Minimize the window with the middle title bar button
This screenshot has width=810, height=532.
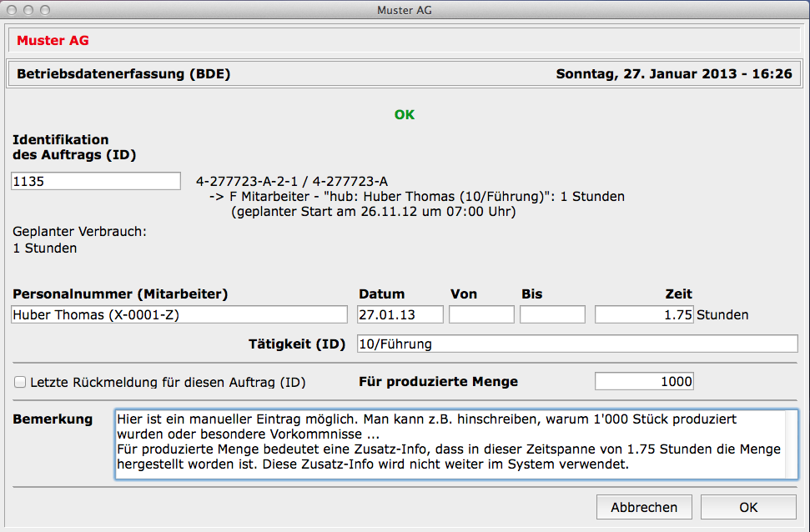tap(28, 11)
